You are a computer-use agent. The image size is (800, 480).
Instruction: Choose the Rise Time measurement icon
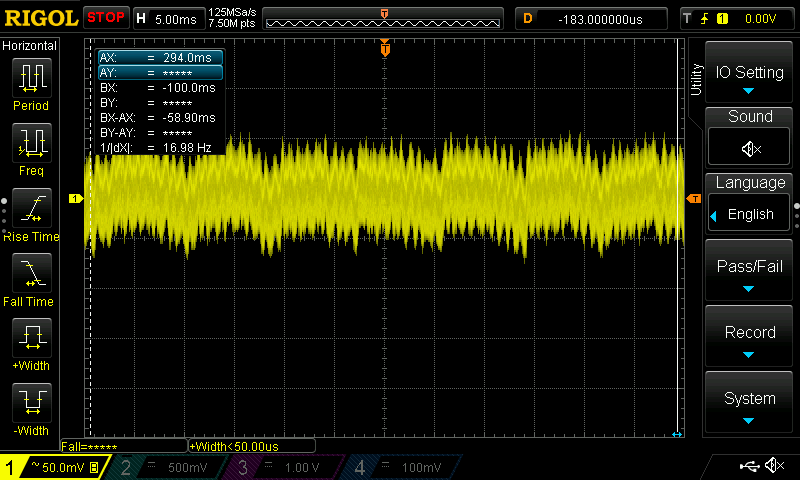(31, 212)
